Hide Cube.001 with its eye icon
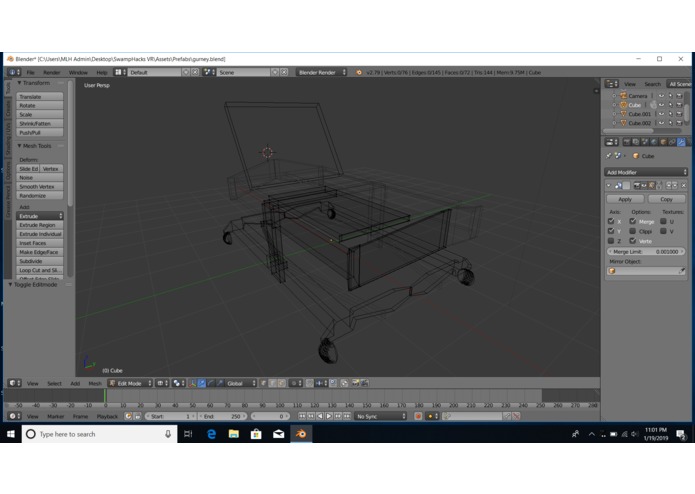Image resolution: width=695 pixels, height=494 pixels. tap(661, 114)
